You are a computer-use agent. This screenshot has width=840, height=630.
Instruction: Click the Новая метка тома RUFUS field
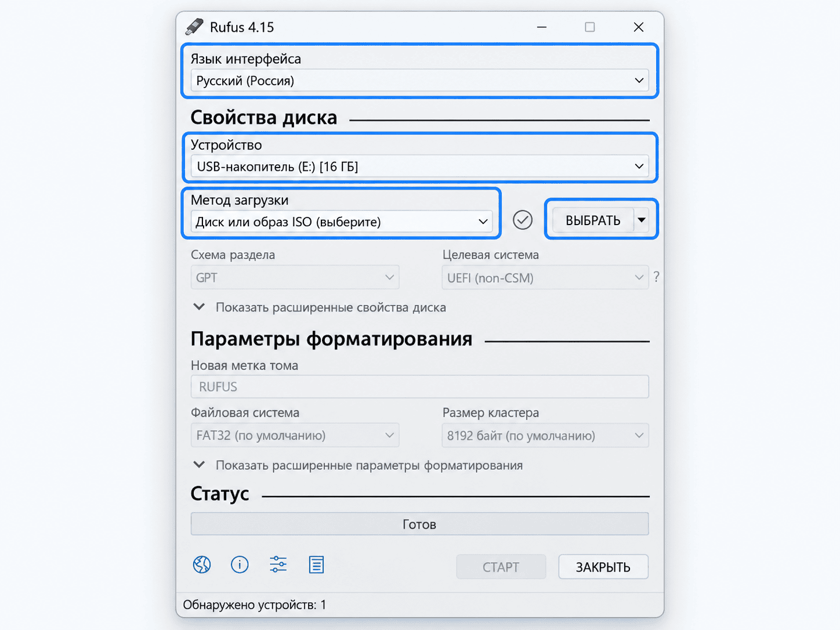pos(419,386)
